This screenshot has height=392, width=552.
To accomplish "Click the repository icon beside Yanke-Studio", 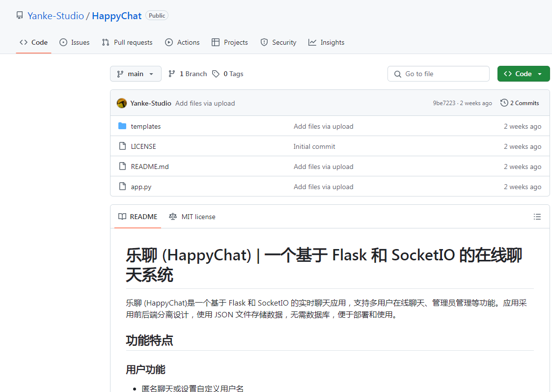I will pos(20,16).
